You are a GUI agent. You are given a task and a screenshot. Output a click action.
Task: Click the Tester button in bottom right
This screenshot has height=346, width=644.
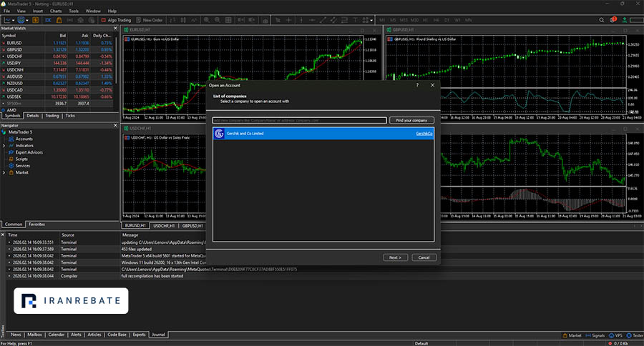click(635, 335)
